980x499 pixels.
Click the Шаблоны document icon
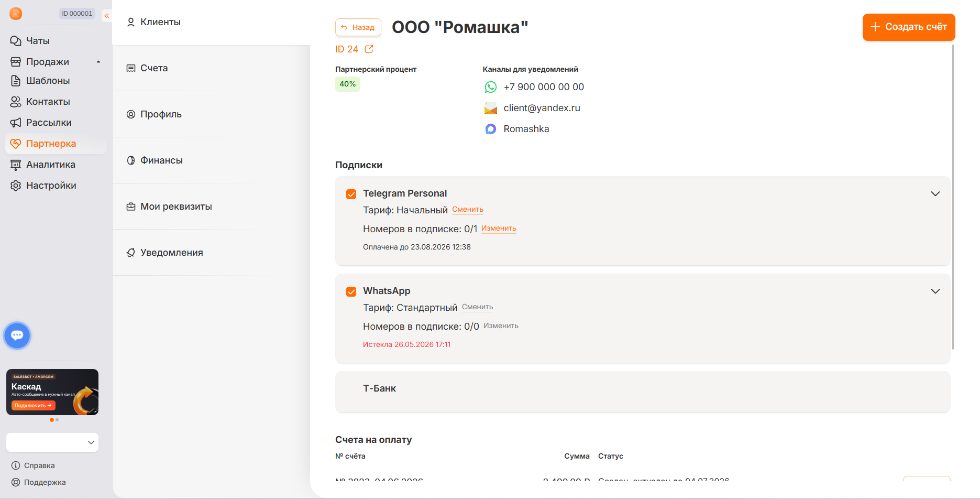16,81
